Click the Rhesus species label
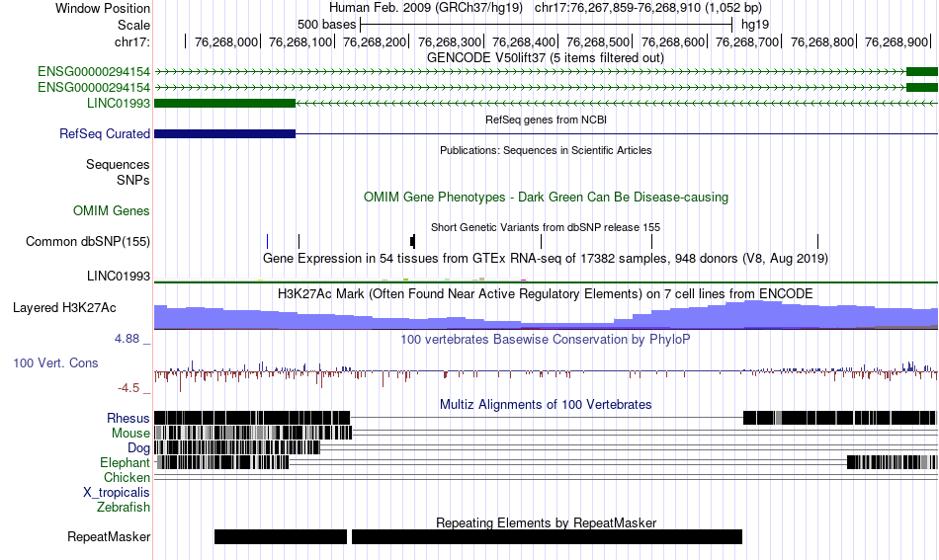This screenshot has height=560, width=939. pos(128,418)
